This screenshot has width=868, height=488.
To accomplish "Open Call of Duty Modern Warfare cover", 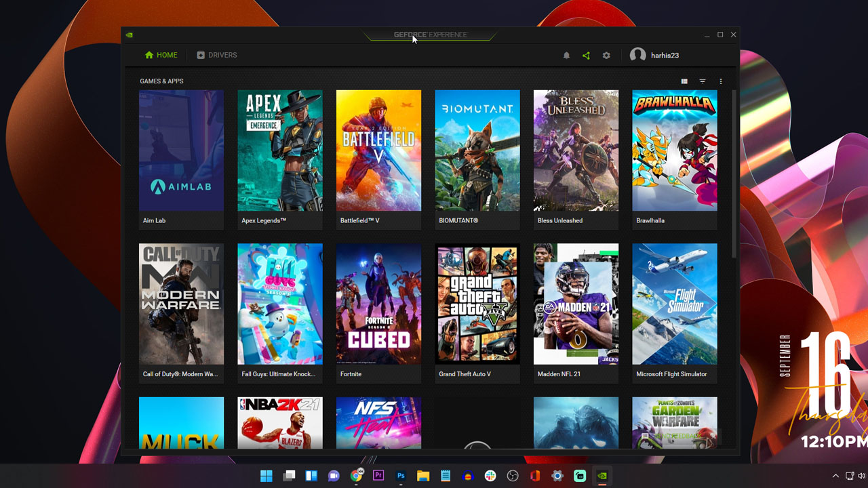I will 181,304.
